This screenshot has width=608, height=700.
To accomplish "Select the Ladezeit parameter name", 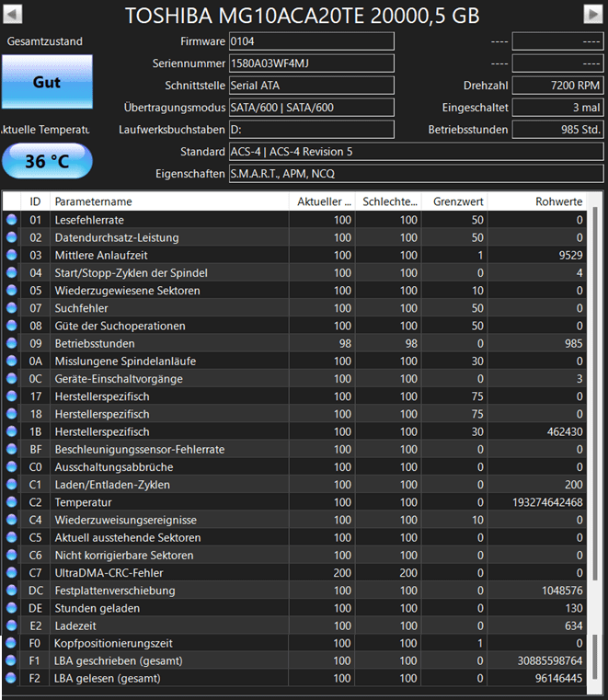I will (75, 625).
